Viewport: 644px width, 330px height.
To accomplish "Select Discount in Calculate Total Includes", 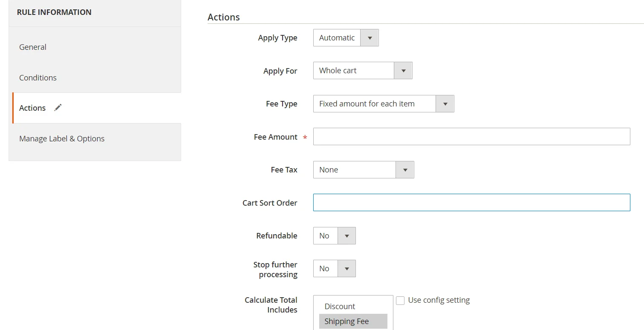I will 340,307.
